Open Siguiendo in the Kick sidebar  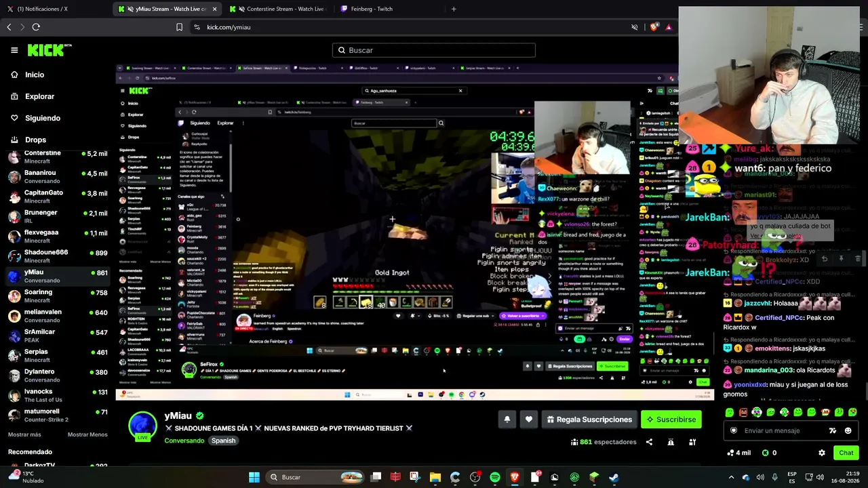click(x=42, y=118)
